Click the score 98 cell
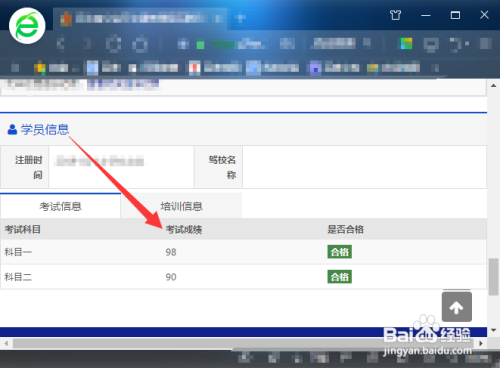 click(171, 252)
